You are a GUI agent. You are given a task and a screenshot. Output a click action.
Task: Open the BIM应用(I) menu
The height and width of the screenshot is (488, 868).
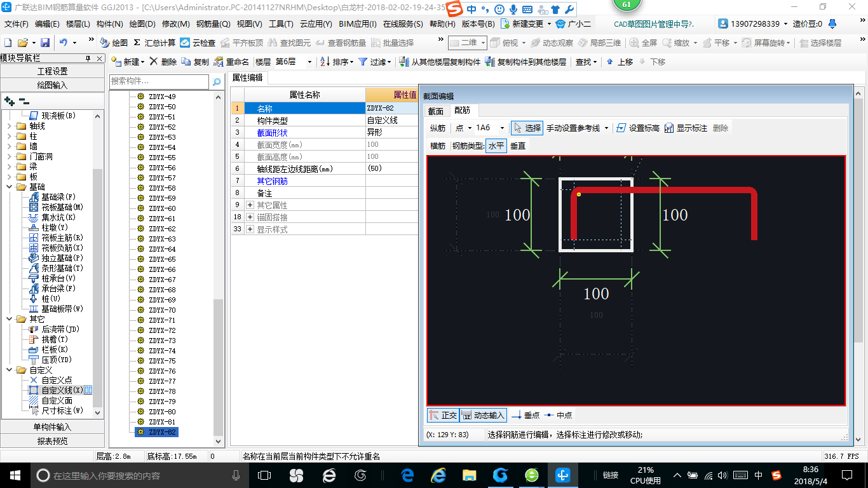tap(358, 24)
